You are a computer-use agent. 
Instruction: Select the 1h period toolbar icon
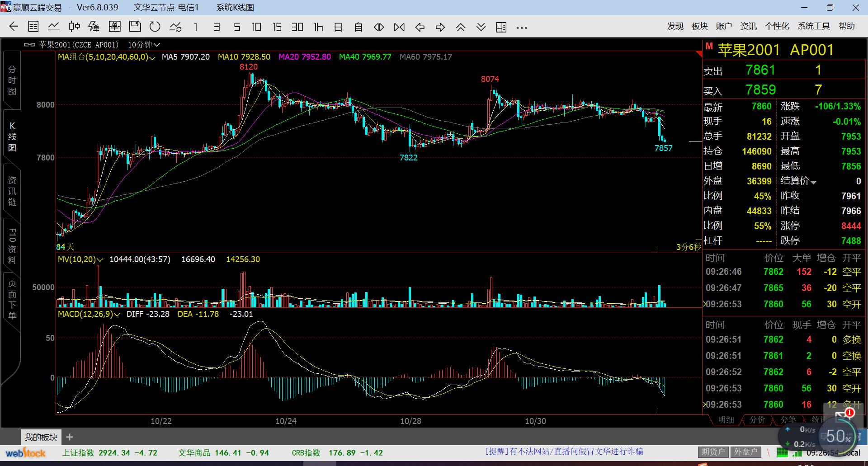coord(318,27)
